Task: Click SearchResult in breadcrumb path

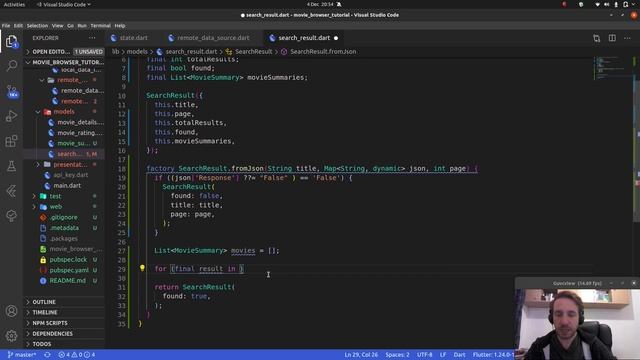Action: [x=253, y=52]
